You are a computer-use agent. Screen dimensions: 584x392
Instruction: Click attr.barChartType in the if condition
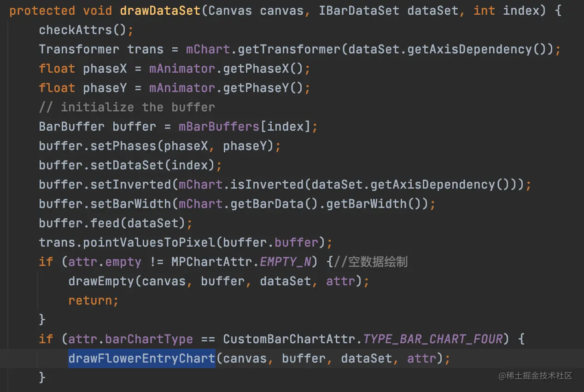[130, 339]
